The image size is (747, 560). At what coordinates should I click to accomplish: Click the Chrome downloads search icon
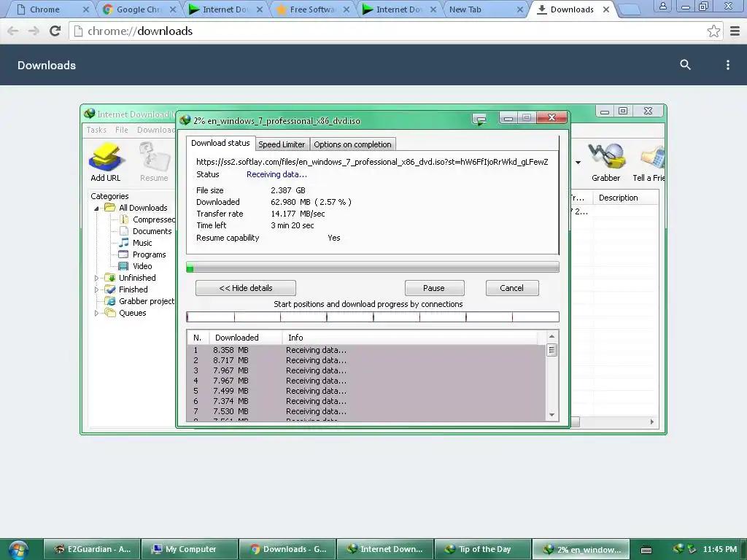click(x=685, y=65)
